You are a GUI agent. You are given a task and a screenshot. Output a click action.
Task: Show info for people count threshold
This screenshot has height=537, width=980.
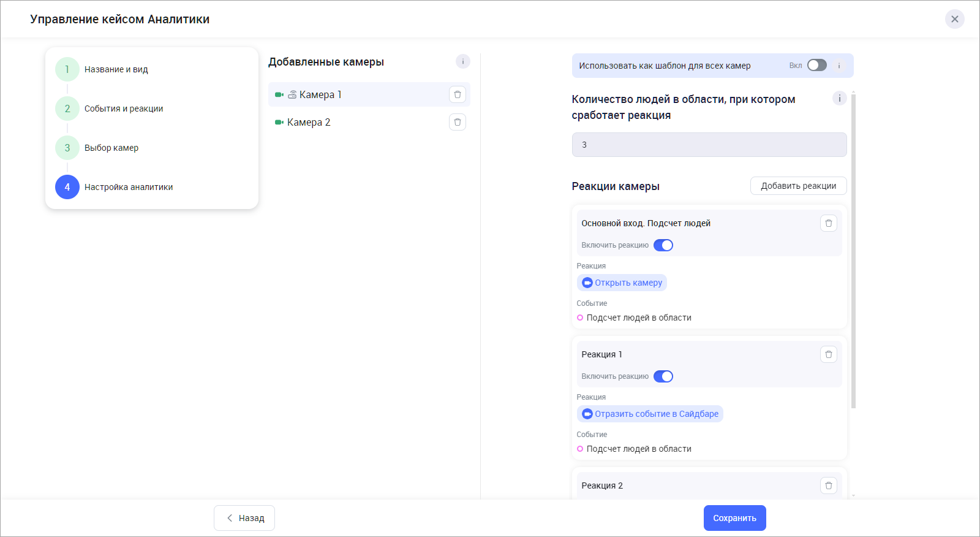point(839,98)
